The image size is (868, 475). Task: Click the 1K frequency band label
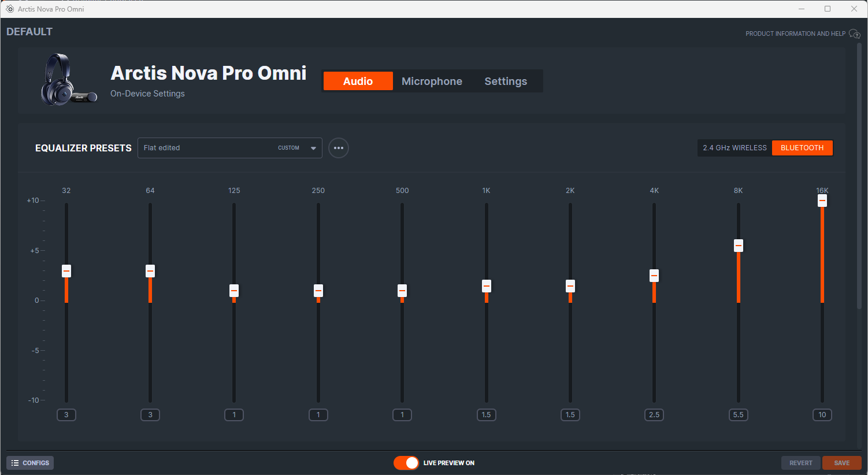tap(487, 191)
